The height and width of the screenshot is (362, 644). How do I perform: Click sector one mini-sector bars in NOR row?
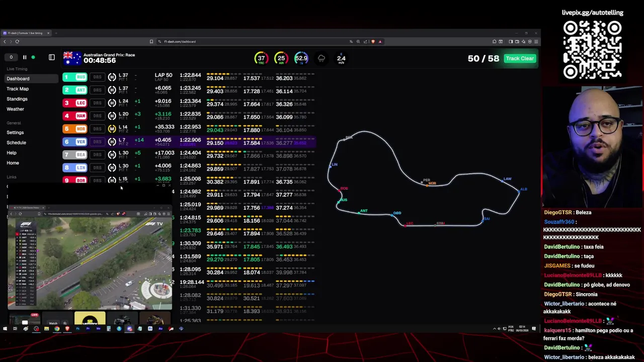click(223, 125)
